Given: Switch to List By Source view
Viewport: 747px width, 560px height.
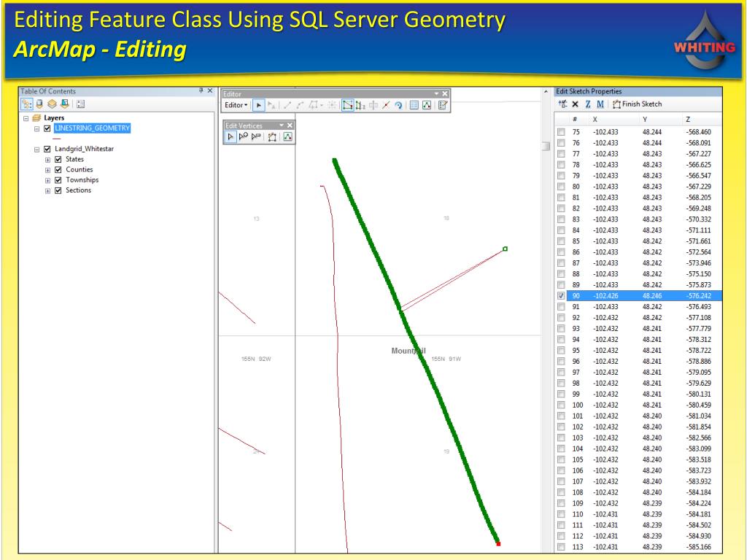Looking at the screenshot, I should [39, 104].
